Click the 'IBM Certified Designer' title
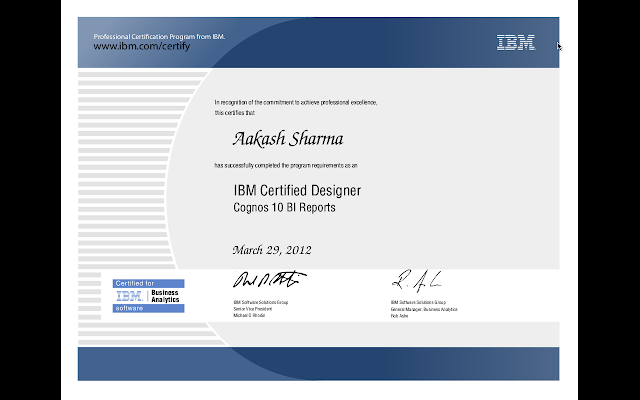The height and width of the screenshot is (400, 640). (x=297, y=190)
